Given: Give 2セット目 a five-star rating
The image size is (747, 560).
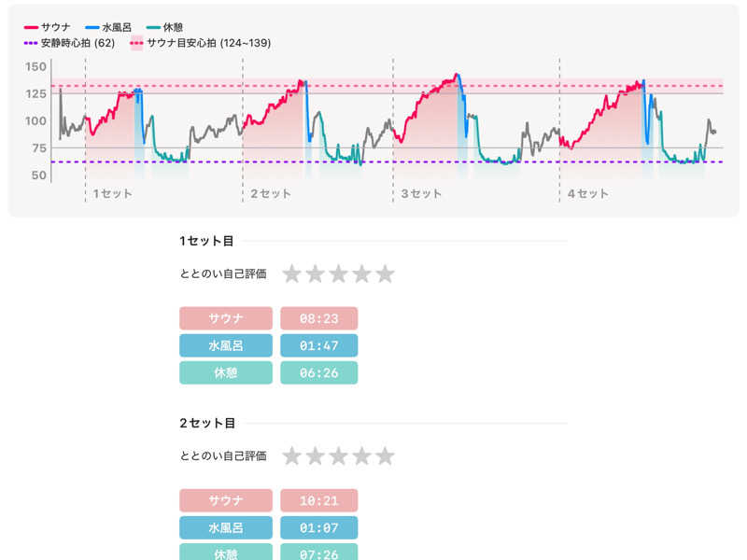Looking at the screenshot, I should [385, 456].
